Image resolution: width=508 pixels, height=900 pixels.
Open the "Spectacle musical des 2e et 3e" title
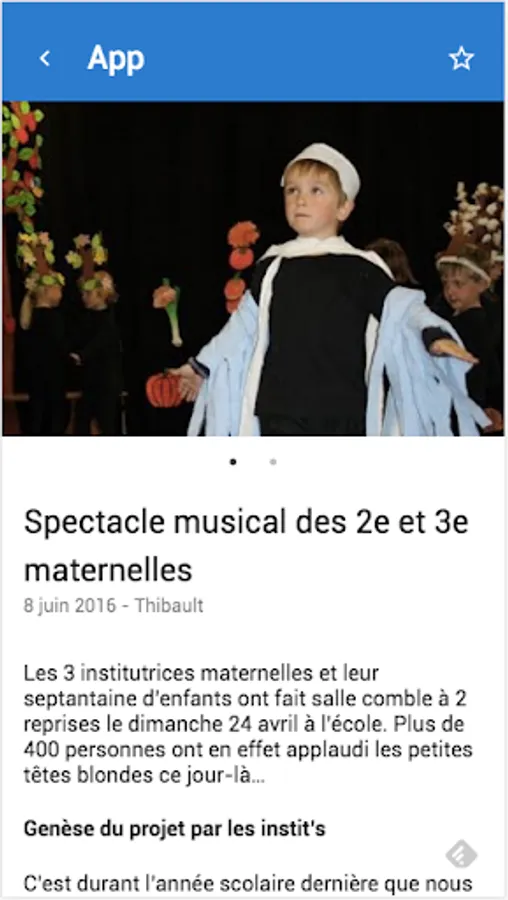point(246,522)
